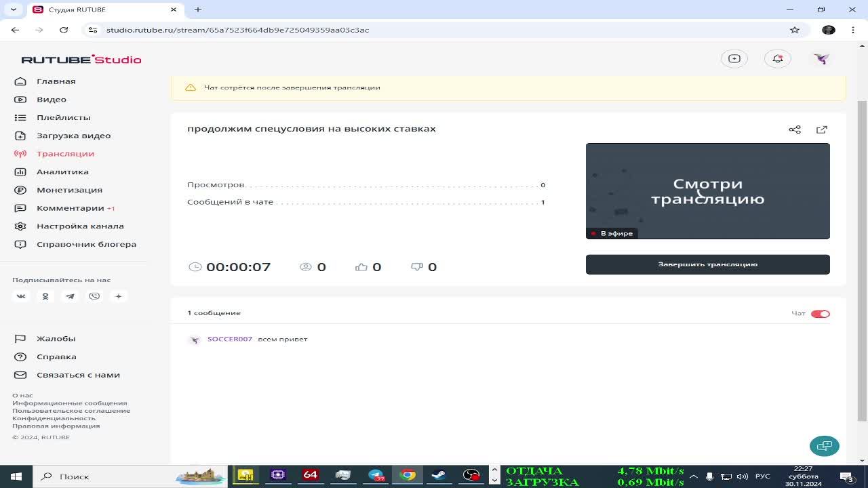
Task: Open a new browser tab
Action: 198,9
